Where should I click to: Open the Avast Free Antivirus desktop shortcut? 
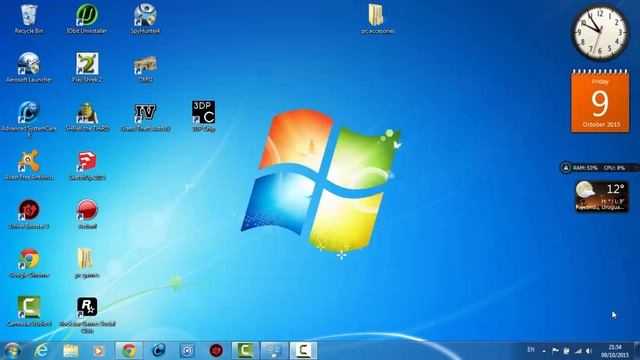click(29, 165)
